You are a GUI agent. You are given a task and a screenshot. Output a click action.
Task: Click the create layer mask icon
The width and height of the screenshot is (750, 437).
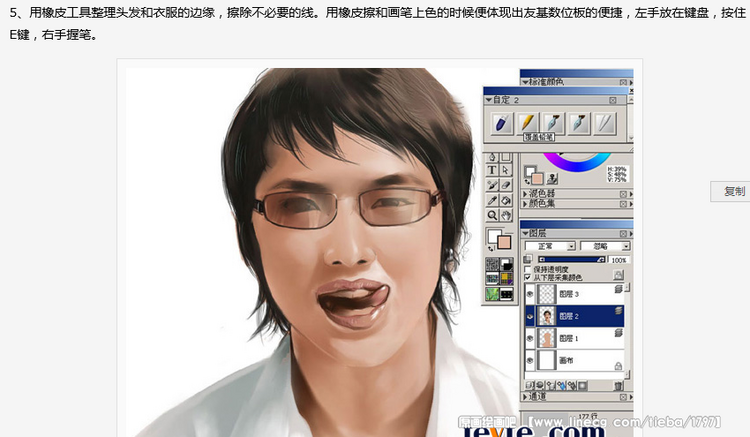pyautogui.click(x=582, y=385)
